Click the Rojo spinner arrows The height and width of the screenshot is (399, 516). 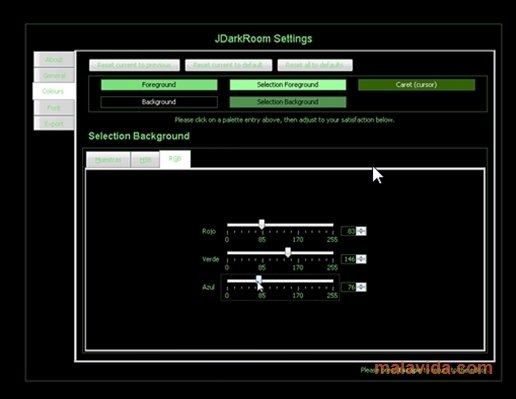361,231
